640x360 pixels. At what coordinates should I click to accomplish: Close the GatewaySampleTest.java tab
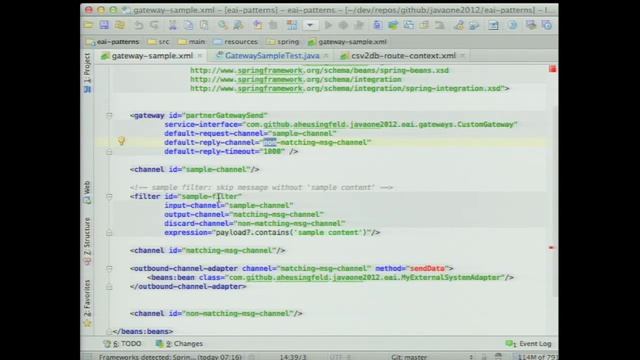[326, 56]
